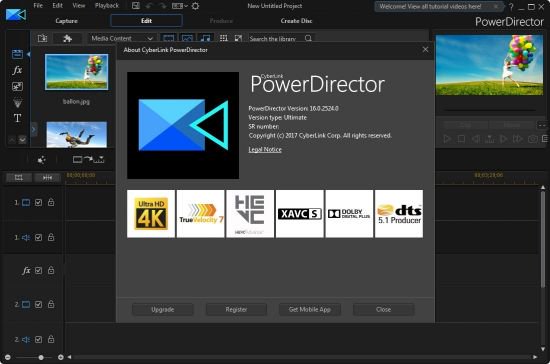
Task: Toggle video filter in library toolbar
Action: [169, 38]
